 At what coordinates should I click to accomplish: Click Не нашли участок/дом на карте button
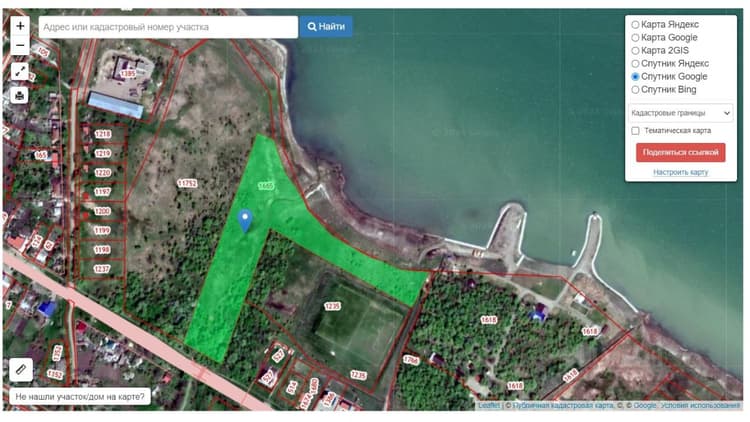80,397
